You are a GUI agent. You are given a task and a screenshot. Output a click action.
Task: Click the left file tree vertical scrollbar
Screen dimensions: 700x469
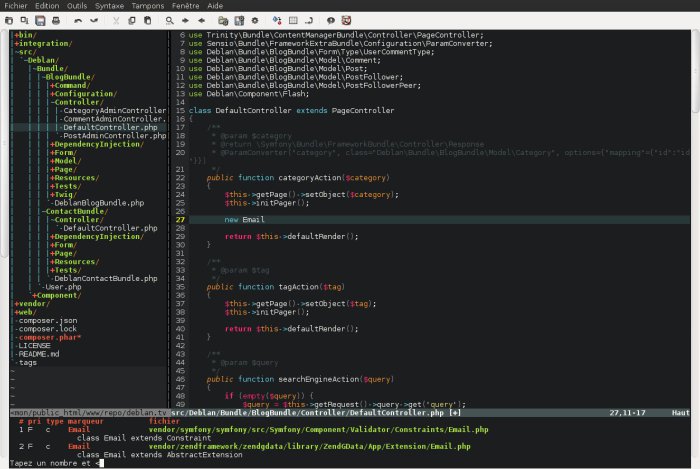pyautogui.click(x=4, y=144)
